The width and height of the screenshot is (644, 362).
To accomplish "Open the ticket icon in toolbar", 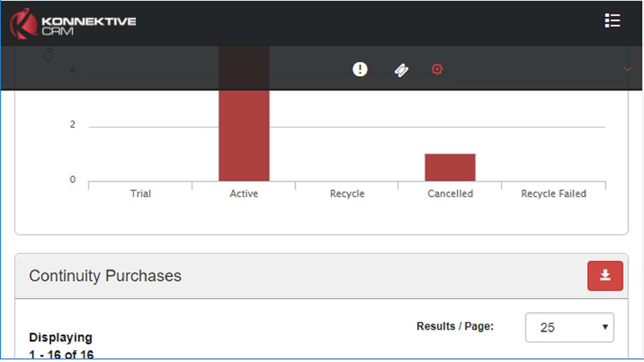I will [x=401, y=70].
